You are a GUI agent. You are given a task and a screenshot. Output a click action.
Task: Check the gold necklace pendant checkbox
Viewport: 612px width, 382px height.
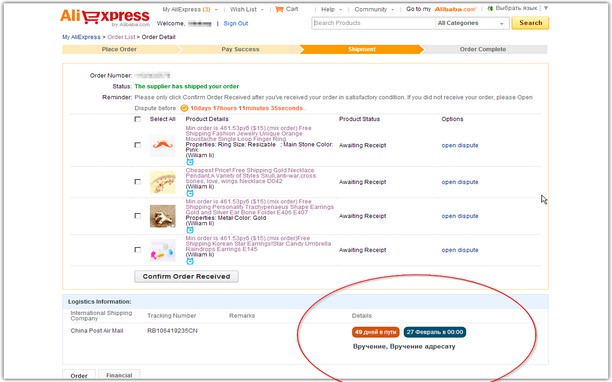click(x=137, y=181)
